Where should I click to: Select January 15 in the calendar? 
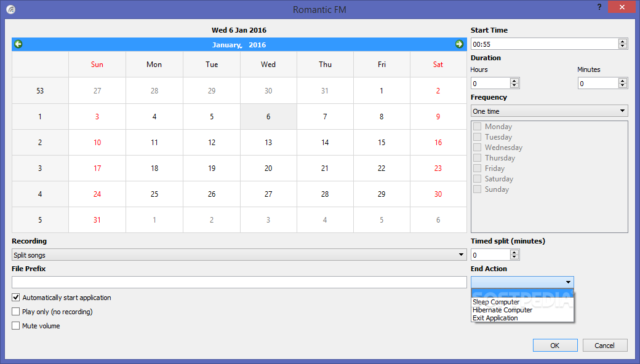pos(381,142)
